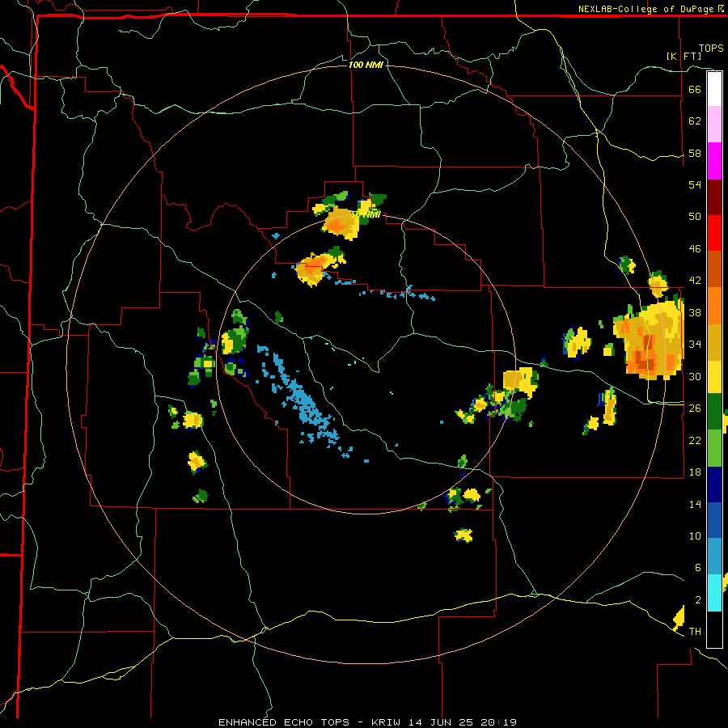Click the long light-blue echo band near radar center
Viewport: 728px width, 728px height.
click(x=304, y=400)
